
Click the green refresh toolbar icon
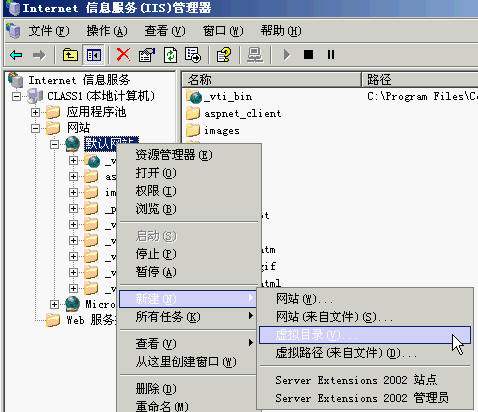(170, 55)
